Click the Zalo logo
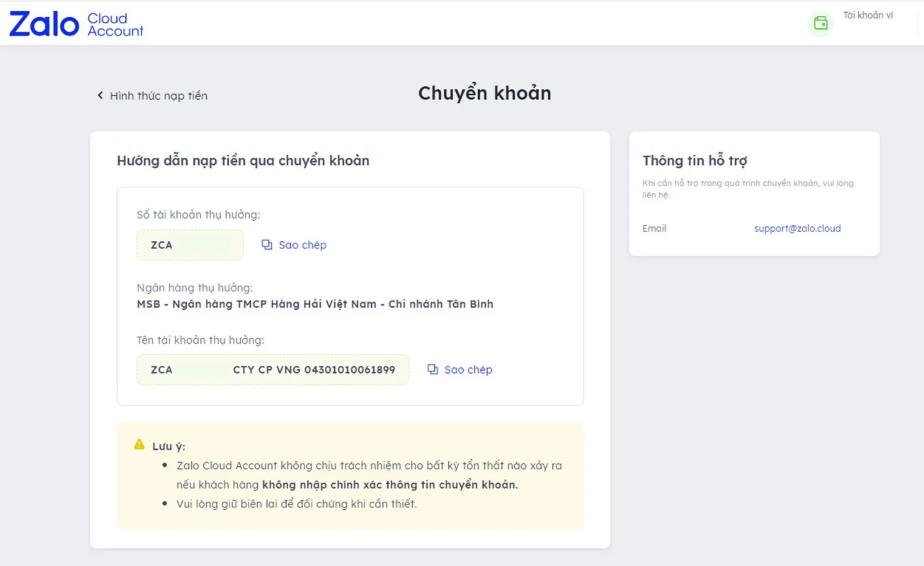This screenshot has width=924, height=566. [44, 24]
